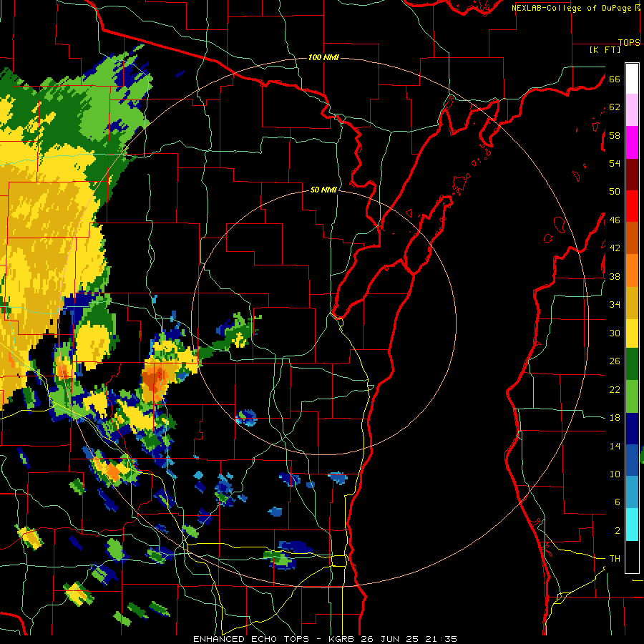Click the legend value '50'
The width and height of the screenshot is (644, 644).
pos(615,192)
